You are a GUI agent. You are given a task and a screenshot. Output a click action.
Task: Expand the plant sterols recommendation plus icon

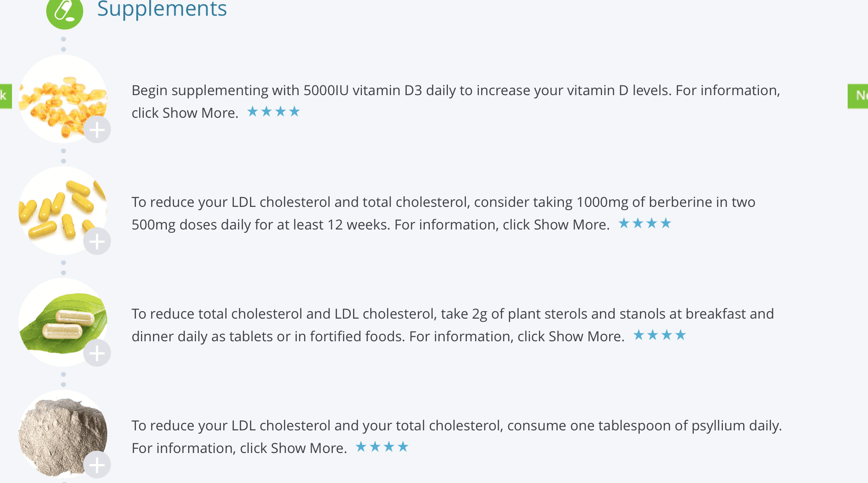pyautogui.click(x=97, y=353)
